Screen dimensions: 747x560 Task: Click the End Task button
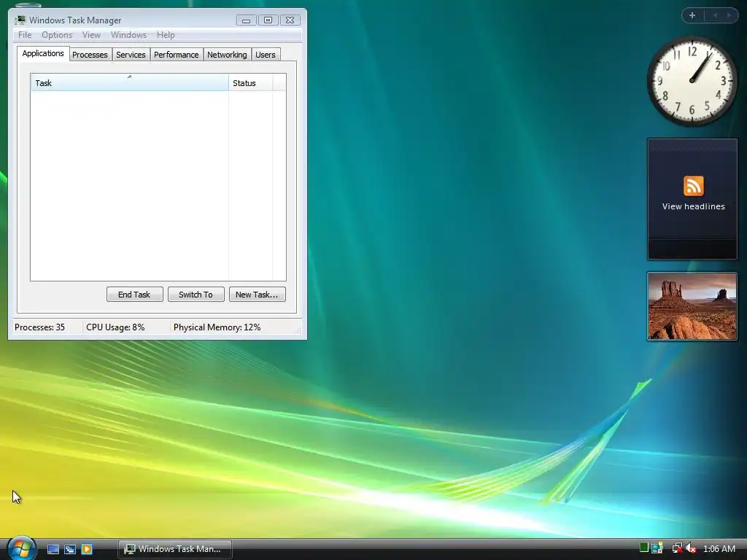click(134, 295)
